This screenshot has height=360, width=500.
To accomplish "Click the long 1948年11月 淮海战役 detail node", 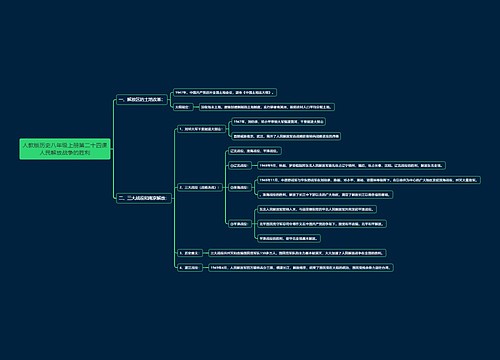I will click(369, 180).
